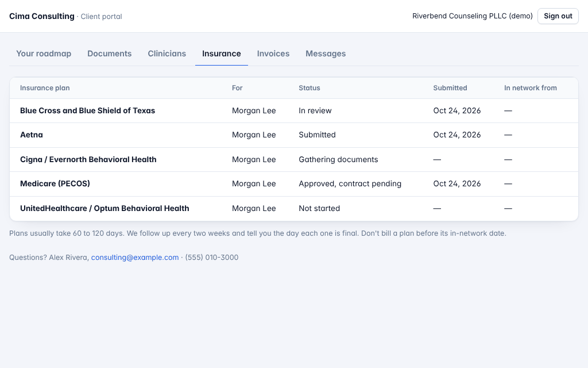
Task: Click the phone number (555) 010-3000
Action: click(x=211, y=257)
